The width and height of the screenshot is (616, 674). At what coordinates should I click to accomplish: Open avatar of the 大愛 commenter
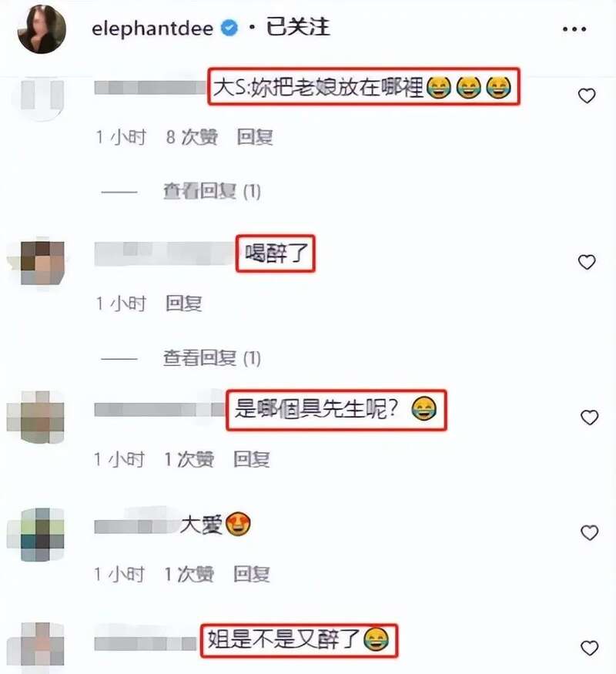point(42,534)
